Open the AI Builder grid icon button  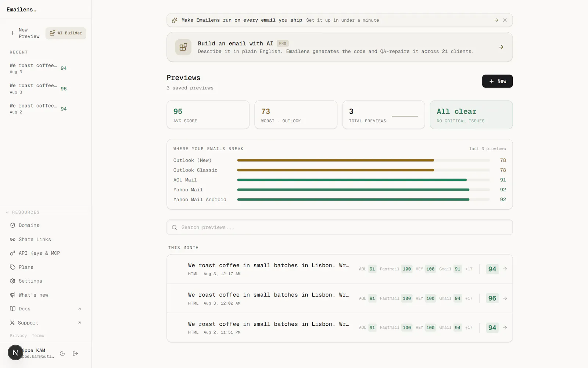click(66, 33)
